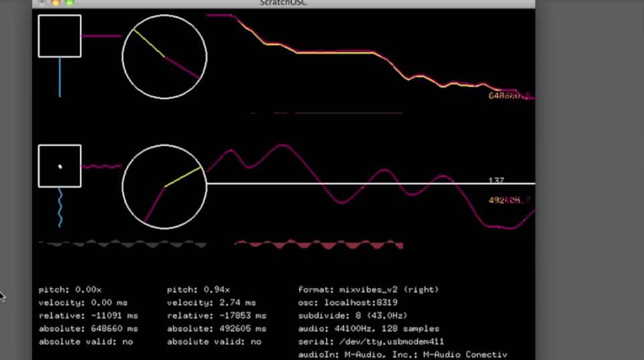Click the second deck's XY scope box with white dot

coord(60,166)
